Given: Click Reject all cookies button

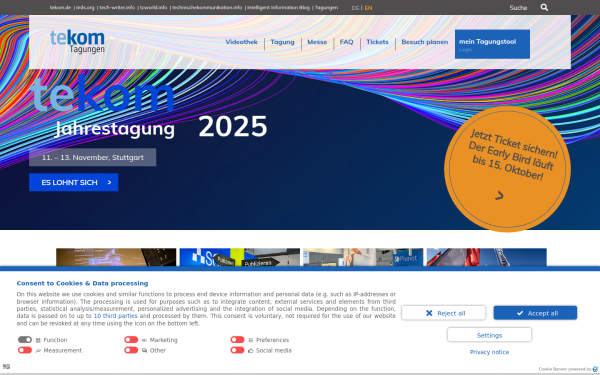Looking at the screenshot, I should [x=443, y=313].
